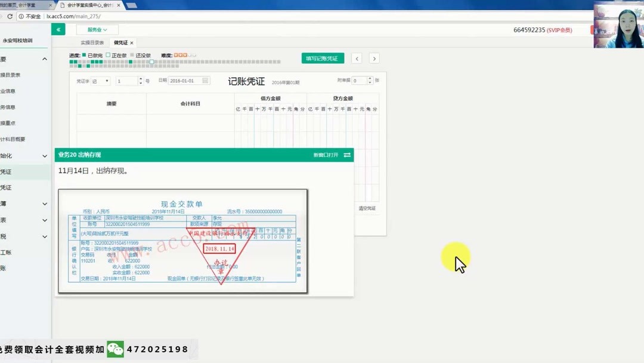
Task: Open the date picker calendar icon
Action: click(206, 80)
